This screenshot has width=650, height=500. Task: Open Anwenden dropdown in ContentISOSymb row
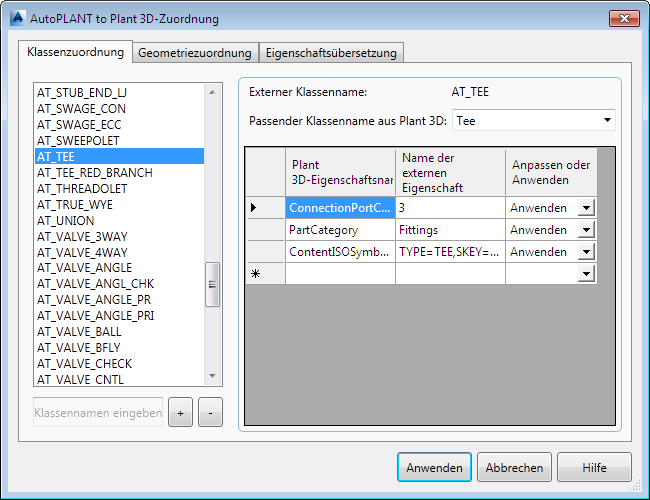[x=587, y=252]
